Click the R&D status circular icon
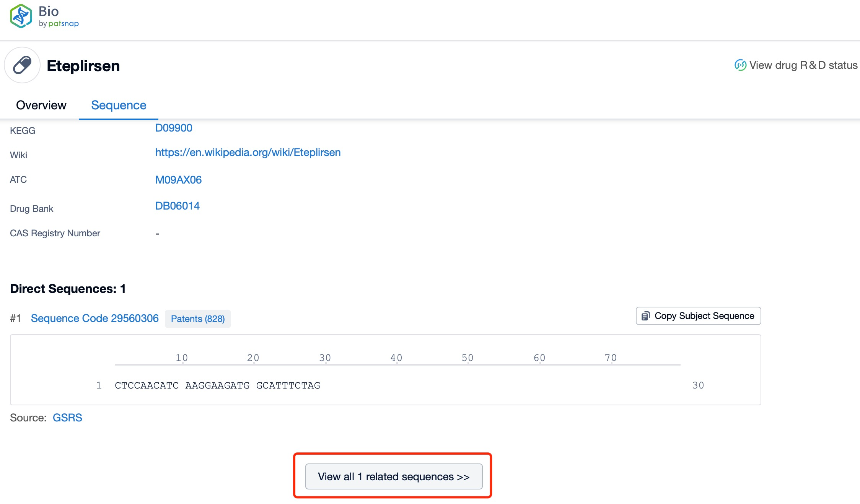 pyautogui.click(x=740, y=65)
